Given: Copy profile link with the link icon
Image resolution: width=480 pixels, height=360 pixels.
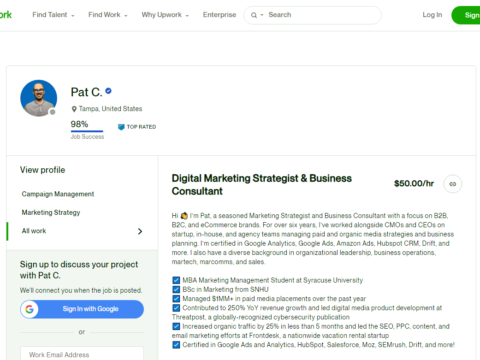Looking at the screenshot, I should [452, 184].
